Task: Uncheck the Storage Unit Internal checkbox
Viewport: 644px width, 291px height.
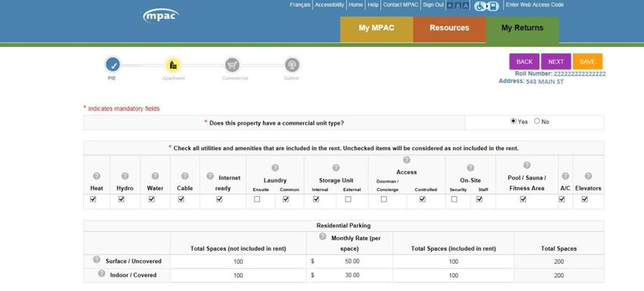Action: (316, 199)
